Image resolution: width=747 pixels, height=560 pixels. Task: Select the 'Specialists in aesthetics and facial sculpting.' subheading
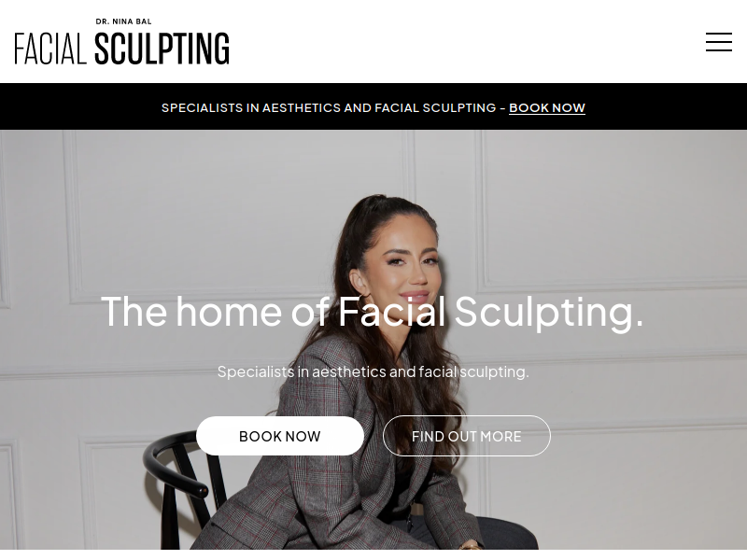[373, 371]
